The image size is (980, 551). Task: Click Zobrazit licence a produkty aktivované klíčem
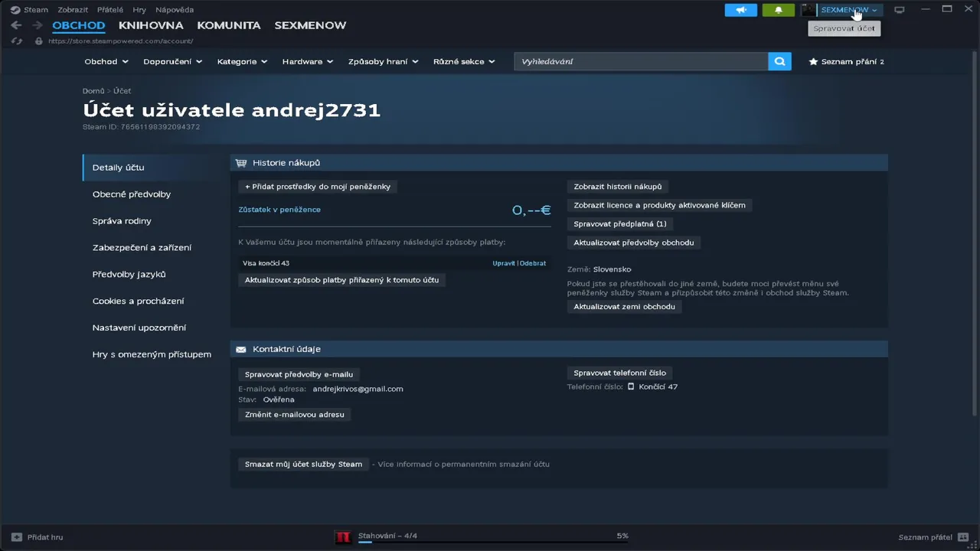tap(659, 205)
